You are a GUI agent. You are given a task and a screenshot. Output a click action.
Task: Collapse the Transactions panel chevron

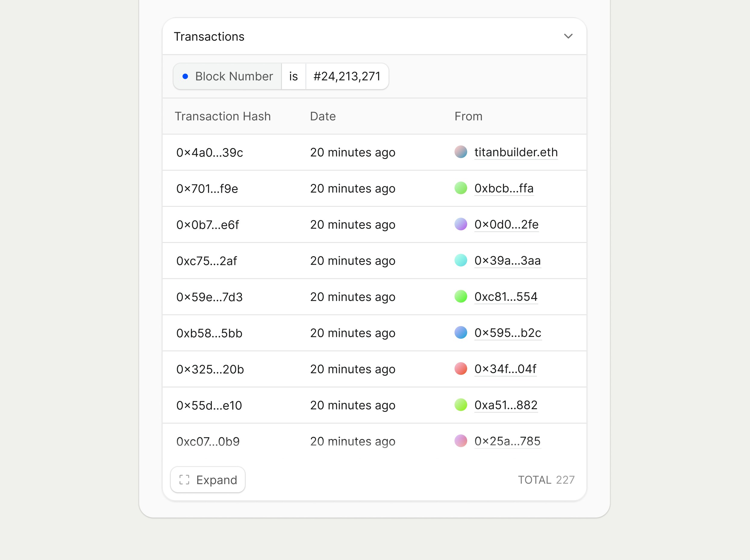(x=568, y=36)
